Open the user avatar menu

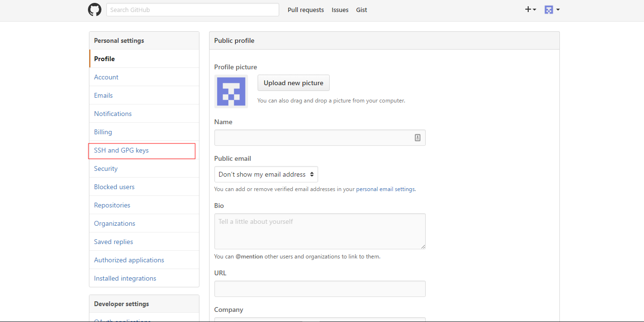point(552,10)
